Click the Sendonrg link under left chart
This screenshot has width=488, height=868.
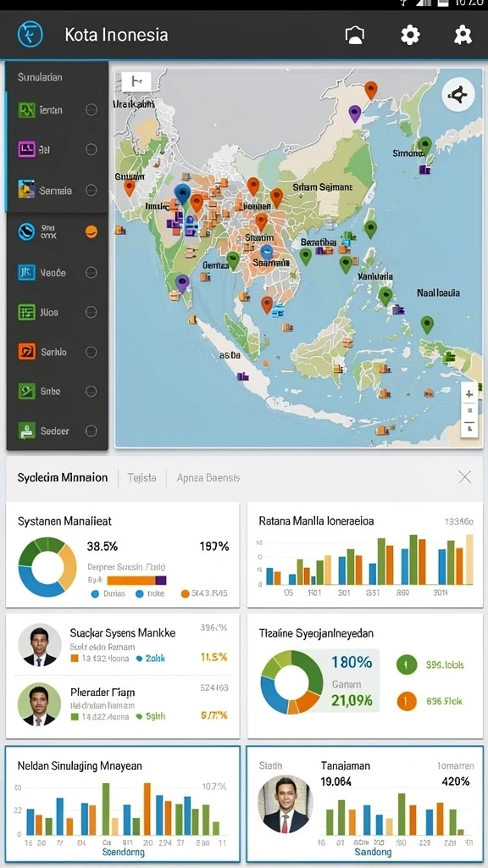click(122, 851)
